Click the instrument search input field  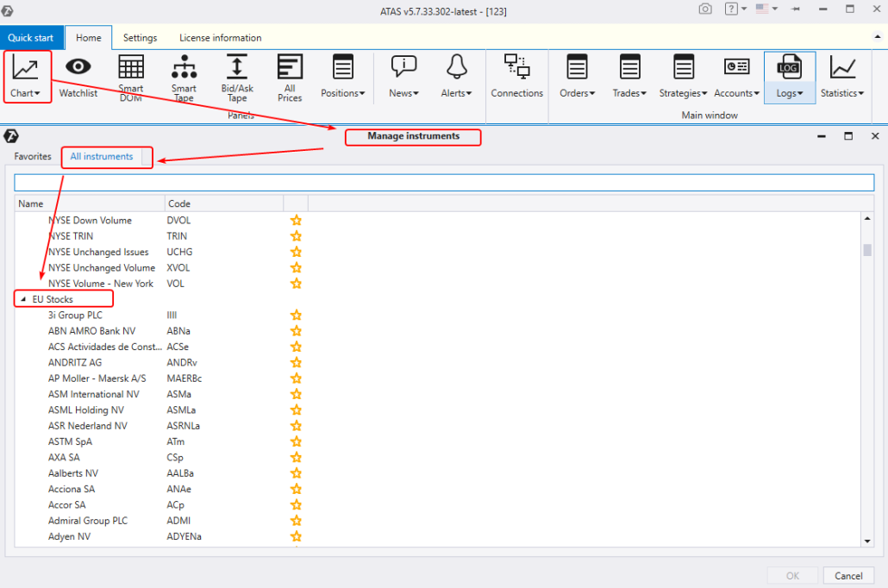coord(444,183)
